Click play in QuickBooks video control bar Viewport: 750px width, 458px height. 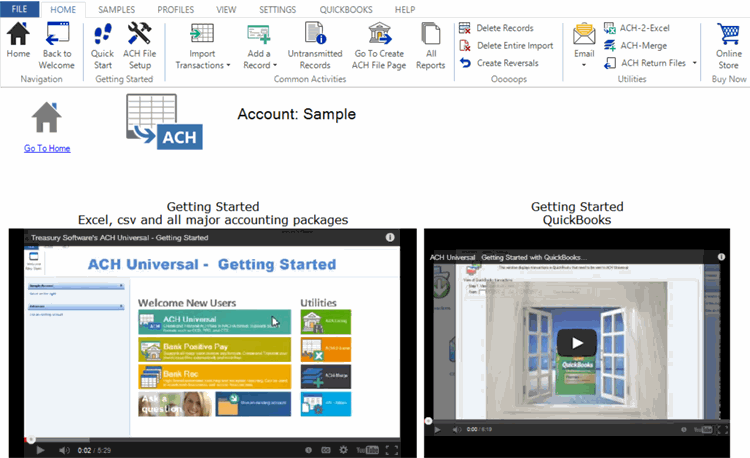[437, 429]
